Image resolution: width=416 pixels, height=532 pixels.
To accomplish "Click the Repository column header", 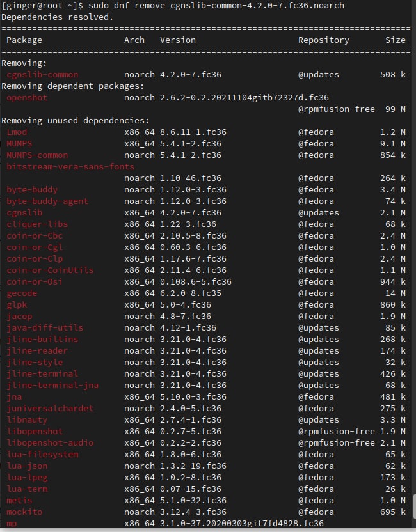I will (323, 40).
